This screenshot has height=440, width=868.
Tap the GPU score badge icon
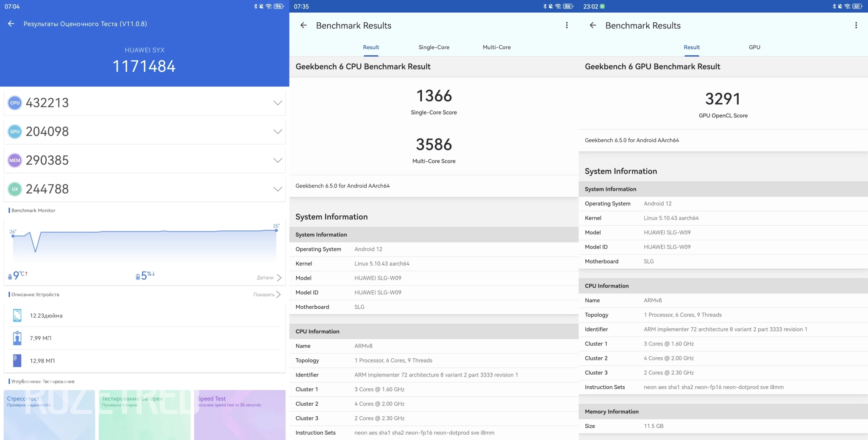click(15, 132)
